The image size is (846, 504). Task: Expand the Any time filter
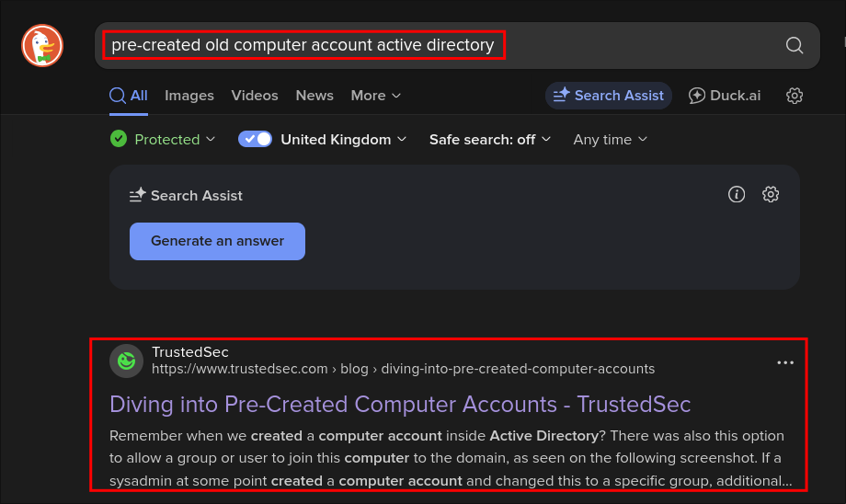point(611,139)
